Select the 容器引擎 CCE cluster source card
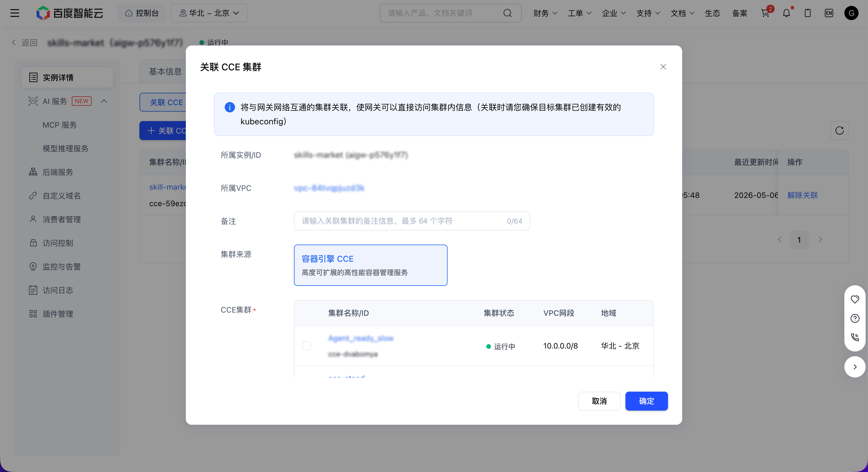Viewport: 868px width, 472px height. point(371,265)
